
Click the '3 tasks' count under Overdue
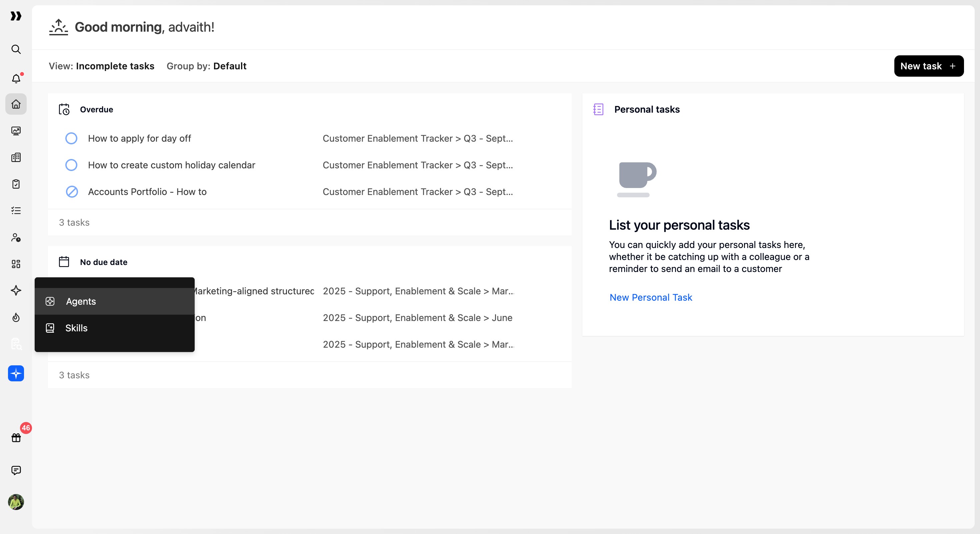pos(74,223)
